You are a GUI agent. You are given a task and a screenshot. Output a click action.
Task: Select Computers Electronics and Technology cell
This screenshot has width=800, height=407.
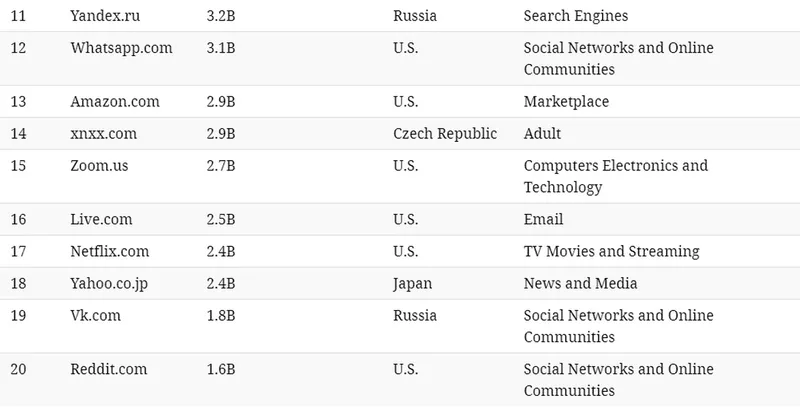tap(615, 176)
